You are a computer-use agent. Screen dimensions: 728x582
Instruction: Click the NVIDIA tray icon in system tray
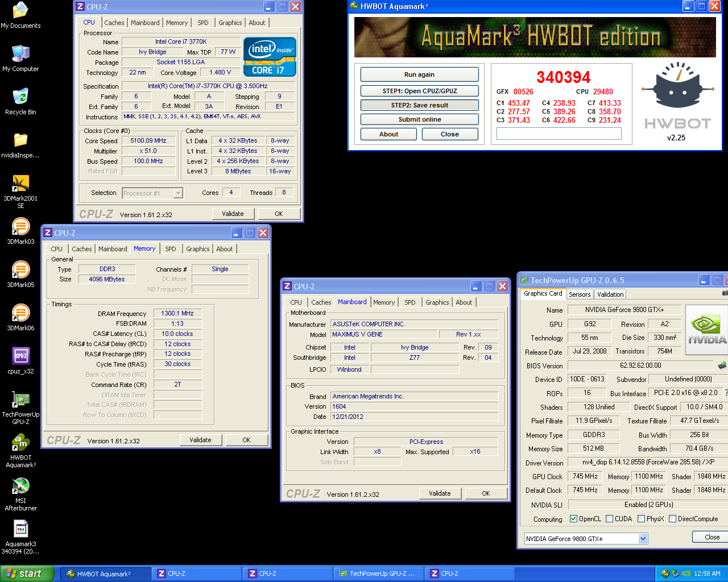pyautogui.click(x=686, y=573)
